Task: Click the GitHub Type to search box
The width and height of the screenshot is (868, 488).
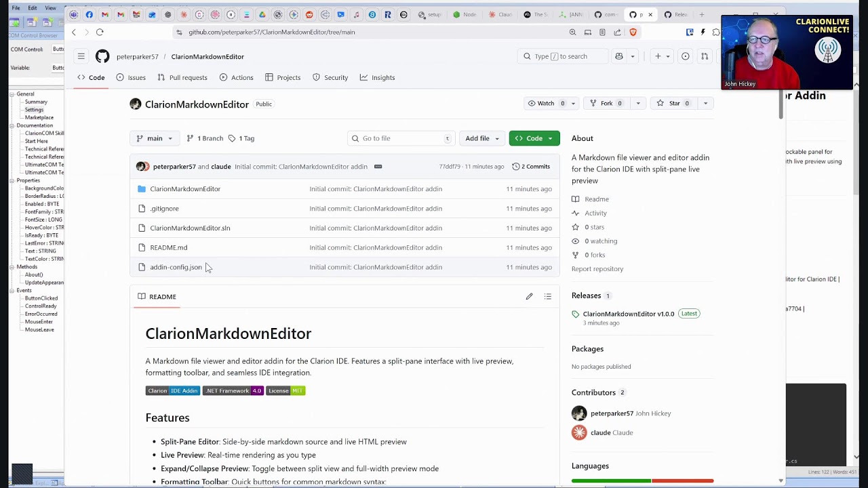Action: click(564, 56)
